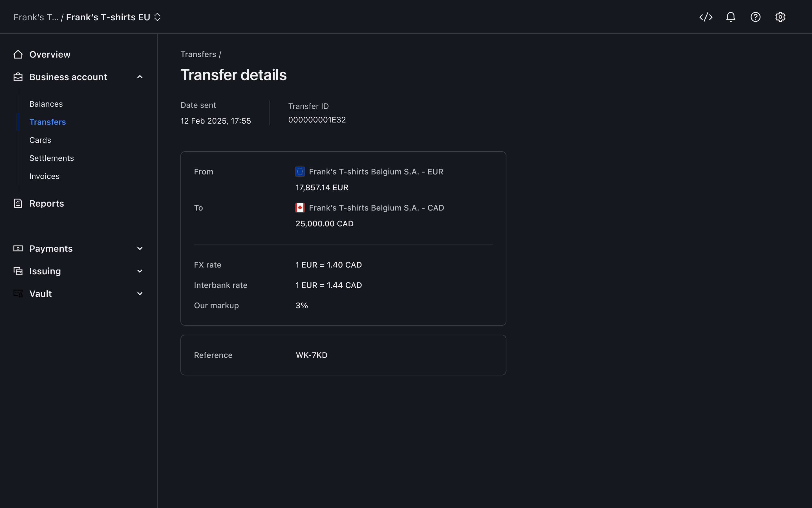Click the Issuing cards icon

(x=18, y=271)
